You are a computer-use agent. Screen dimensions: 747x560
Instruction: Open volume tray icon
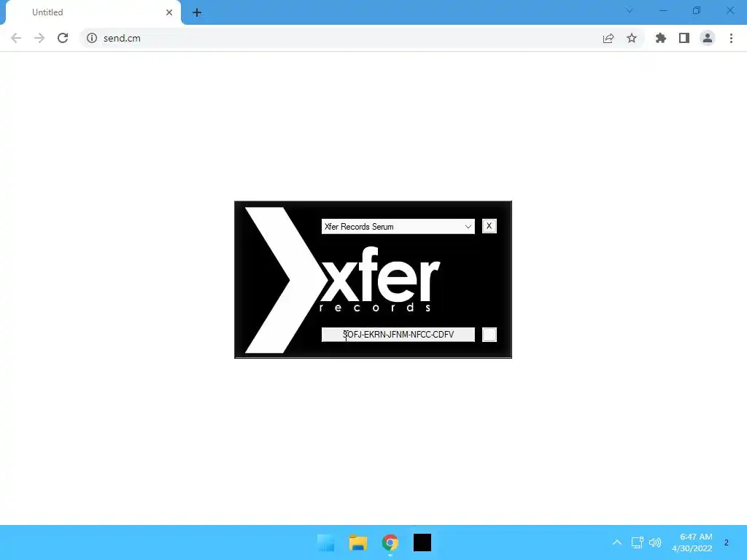click(x=655, y=542)
